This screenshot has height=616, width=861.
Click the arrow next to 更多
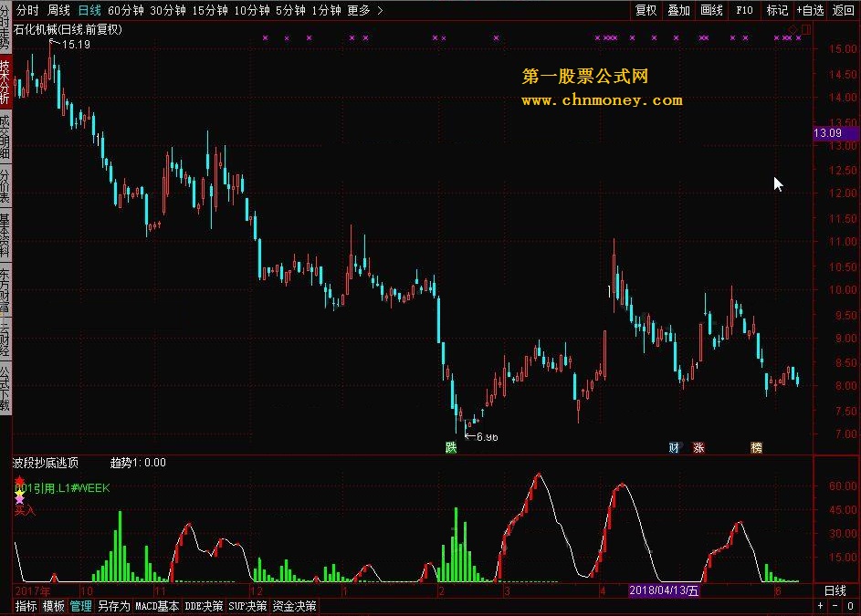tap(380, 10)
